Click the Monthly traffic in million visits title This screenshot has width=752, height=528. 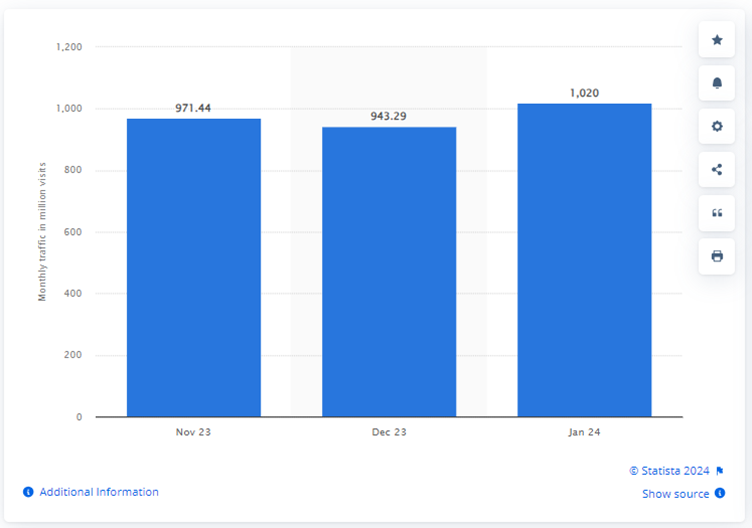[x=42, y=232]
